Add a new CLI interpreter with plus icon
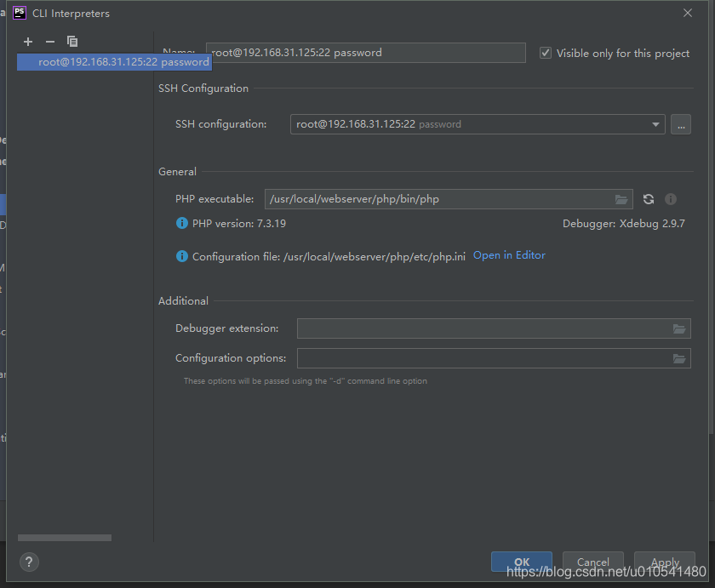The height and width of the screenshot is (588, 715). (28, 42)
